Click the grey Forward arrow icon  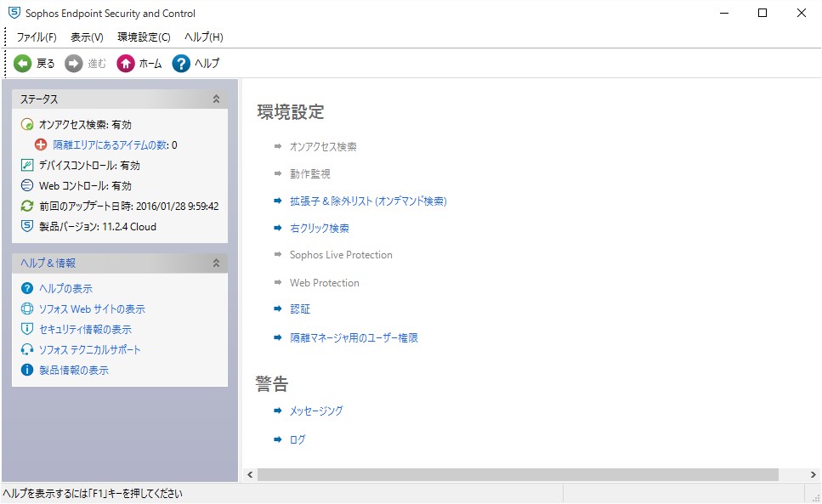pyautogui.click(x=73, y=64)
